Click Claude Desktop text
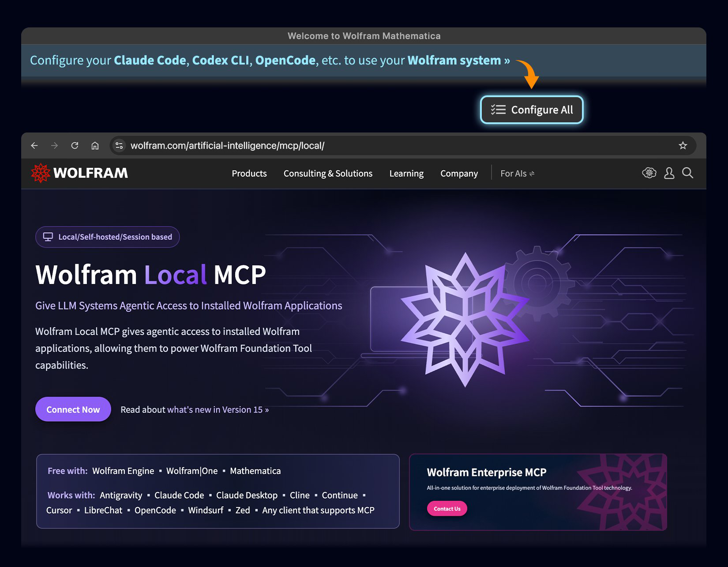This screenshot has width=728, height=567. [247, 495]
